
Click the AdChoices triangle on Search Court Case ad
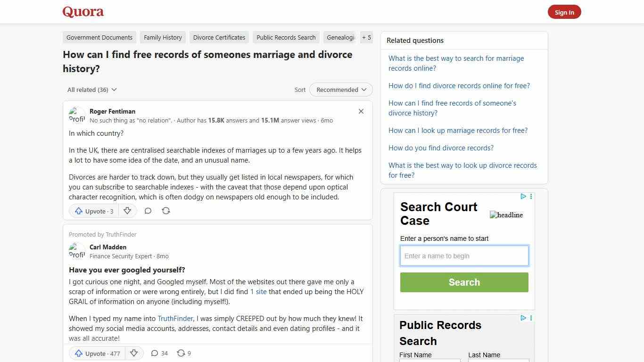523,197
